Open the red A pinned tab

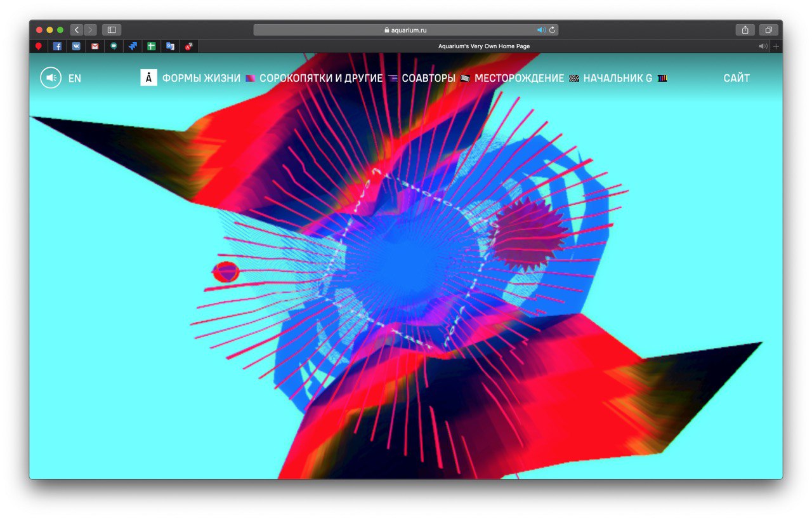coord(188,46)
